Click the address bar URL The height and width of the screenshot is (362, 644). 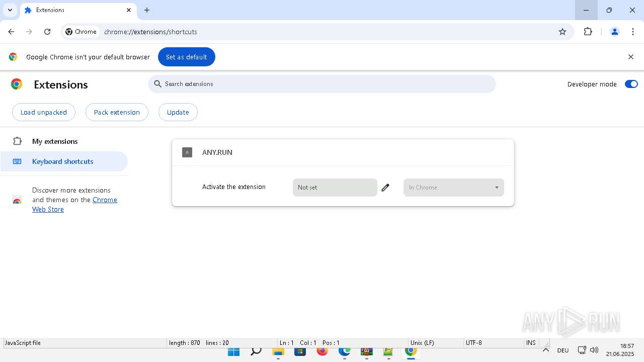pyautogui.click(x=150, y=32)
